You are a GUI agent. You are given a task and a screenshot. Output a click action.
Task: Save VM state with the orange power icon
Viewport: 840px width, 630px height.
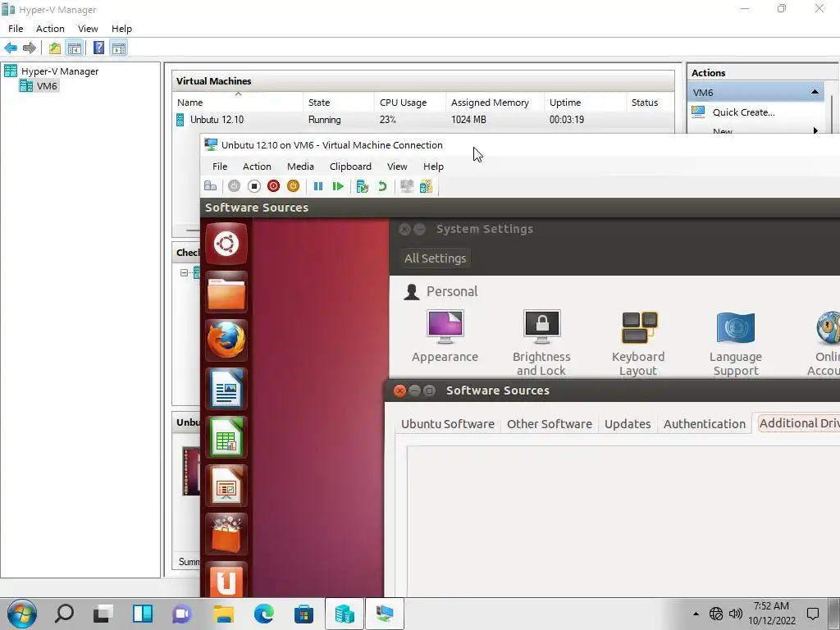[x=293, y=186]
